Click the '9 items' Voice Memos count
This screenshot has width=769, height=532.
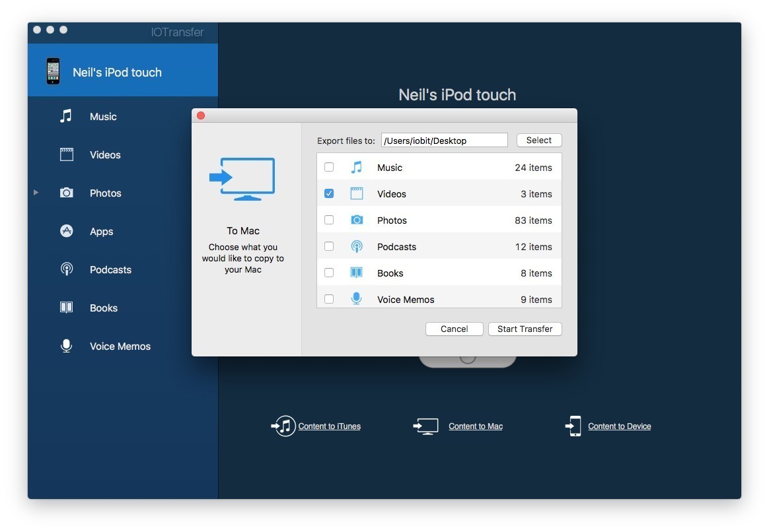tap(536, 299)
